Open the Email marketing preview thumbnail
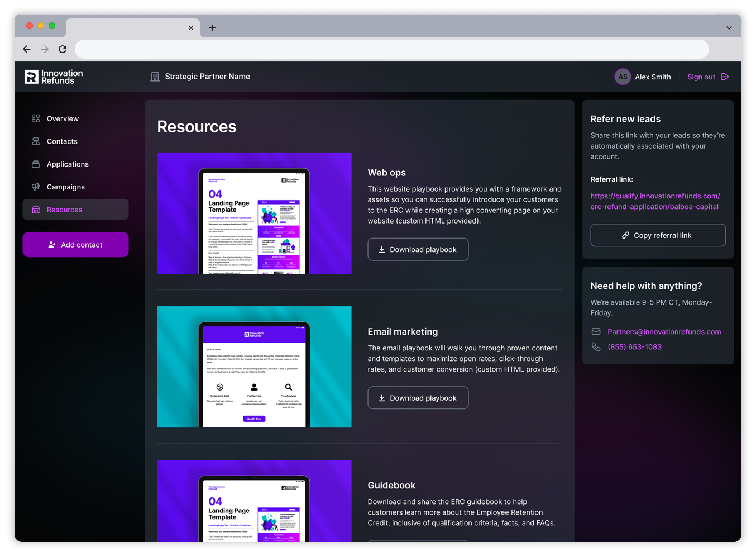Image resolution: width=756 pixels, height=556 pixels. [x=254, y=367]
